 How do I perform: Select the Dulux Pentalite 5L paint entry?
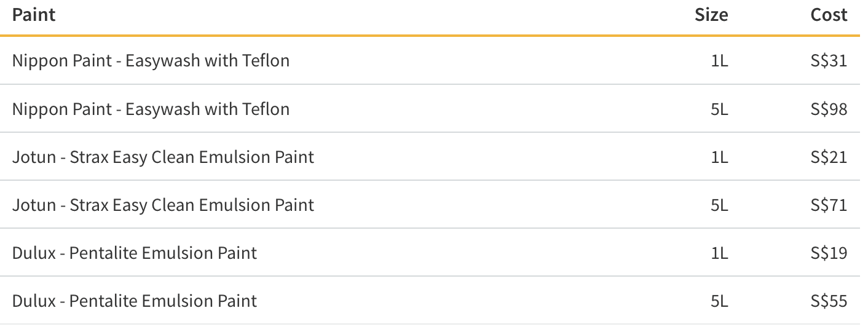click(135, 301)
